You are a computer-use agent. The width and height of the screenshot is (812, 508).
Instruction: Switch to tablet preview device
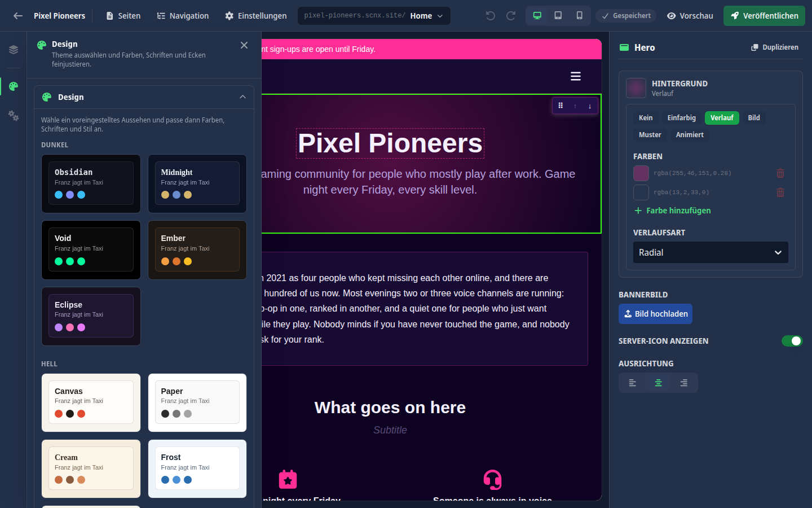(558, 16)
